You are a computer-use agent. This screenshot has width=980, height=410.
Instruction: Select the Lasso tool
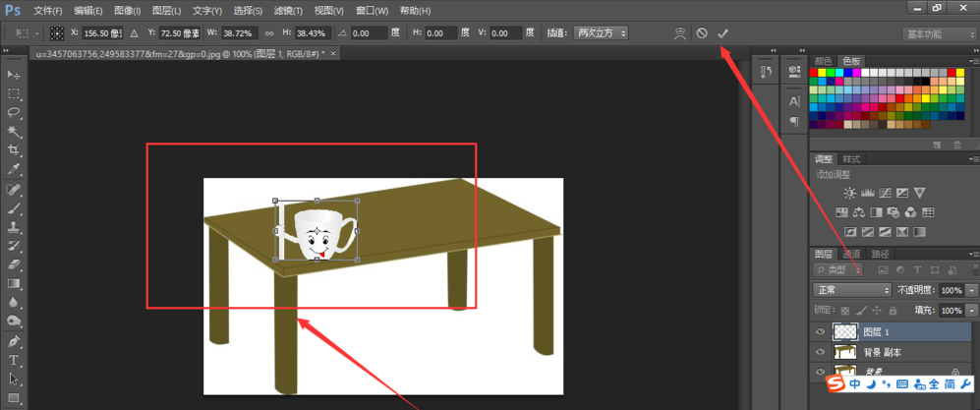click(14, 112)
